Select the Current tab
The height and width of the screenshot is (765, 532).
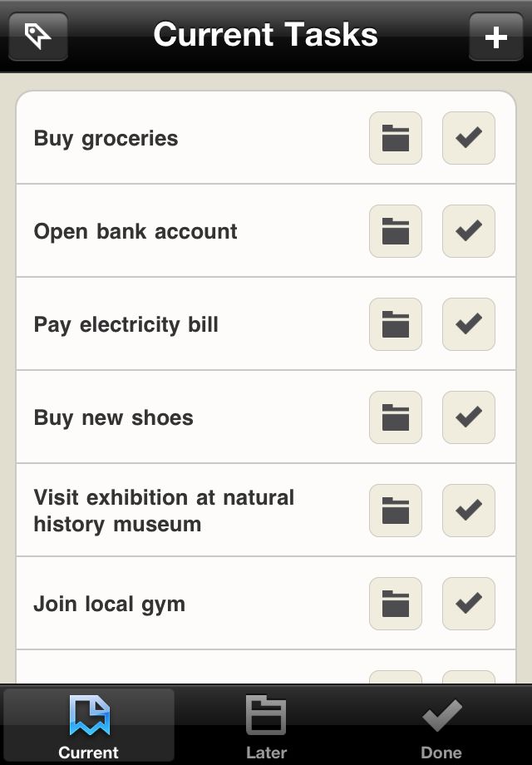(x=89, y=726)
